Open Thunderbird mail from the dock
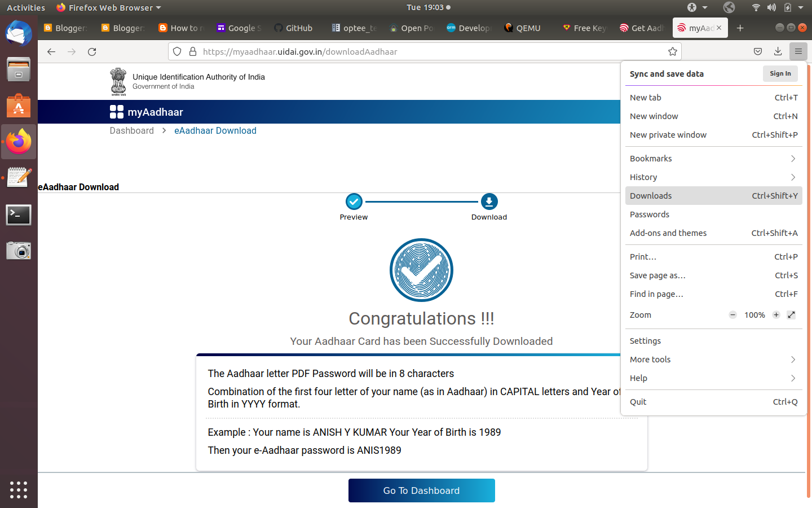Viewport: 812px width, 508px height. (19, 33)
